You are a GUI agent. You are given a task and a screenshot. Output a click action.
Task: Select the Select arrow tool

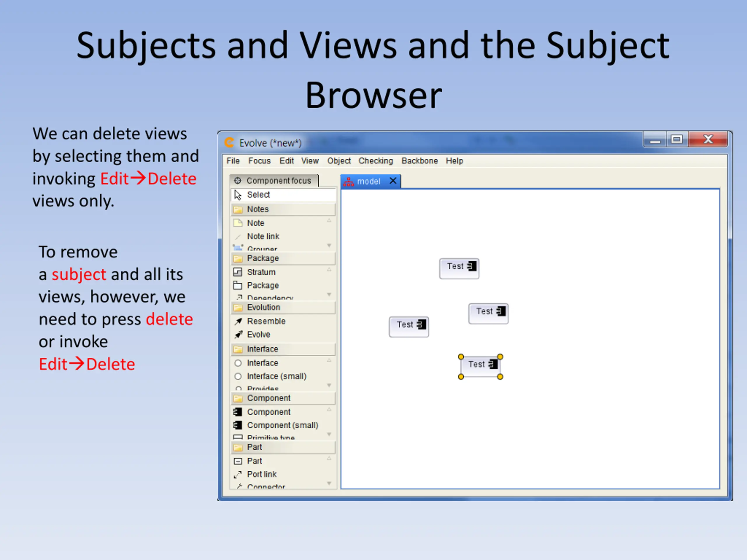238,195
